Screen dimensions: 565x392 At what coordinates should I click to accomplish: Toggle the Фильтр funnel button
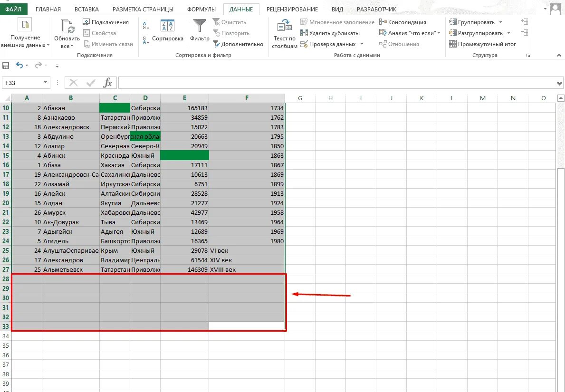[x=200, y=31]
